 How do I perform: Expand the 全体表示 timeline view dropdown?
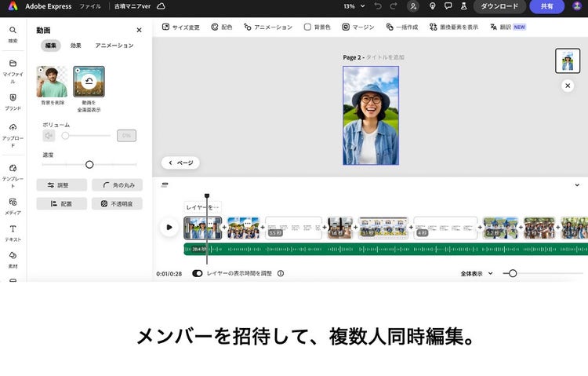[x=477, y=273]
